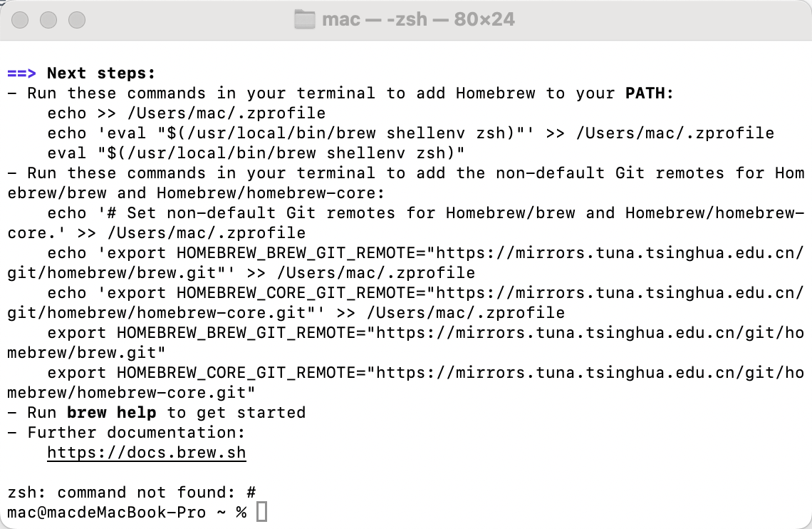Close the Terminal window
The image size is (812, 529).
point(20,20)
